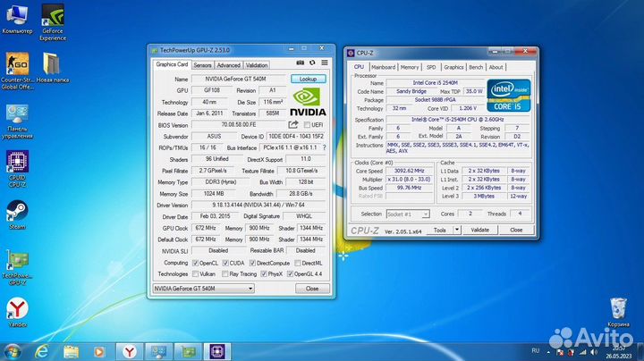
Task: Click the Bus Interface question mark
Action: coord(325,147)
